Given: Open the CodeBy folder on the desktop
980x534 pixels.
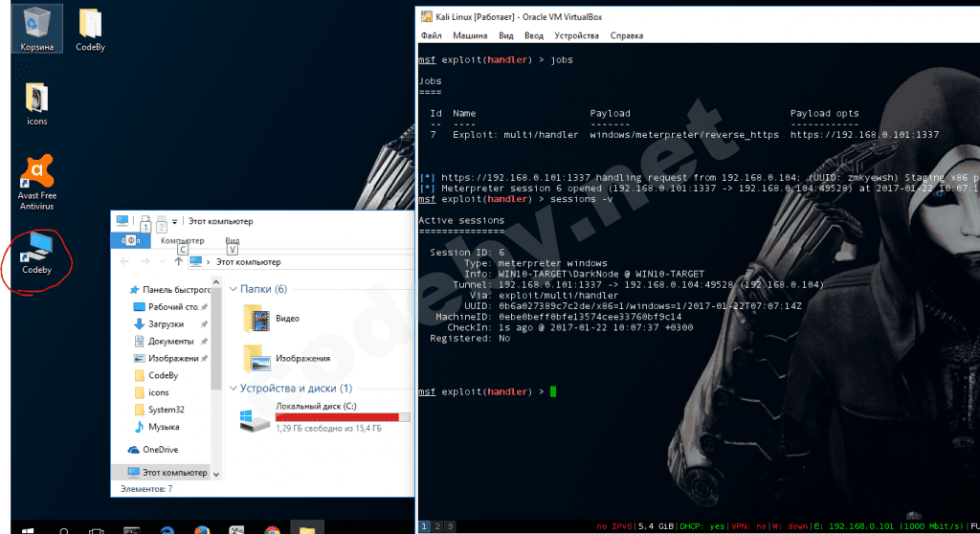Looking at the screenshot, I should [x=90, y=30].
